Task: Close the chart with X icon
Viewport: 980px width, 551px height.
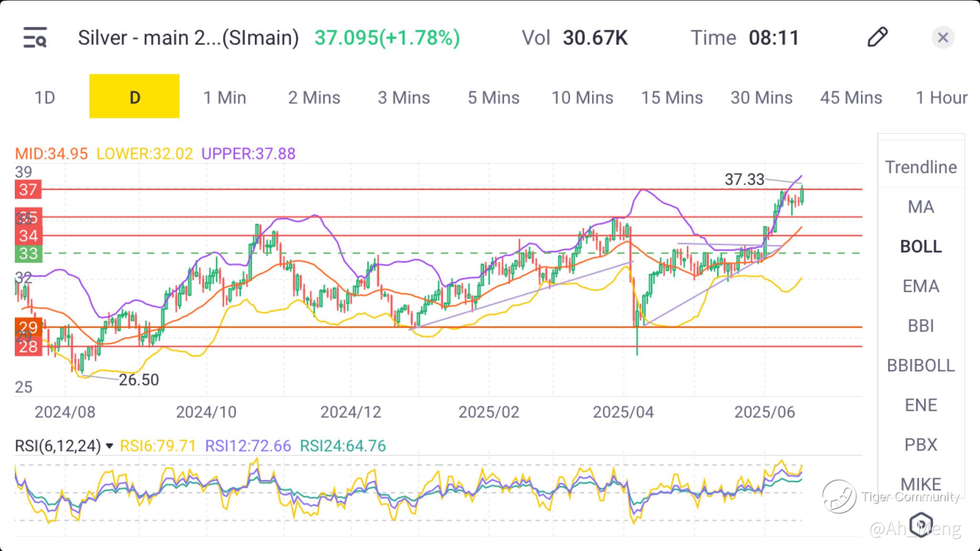Action: click(x=943, y=37)
